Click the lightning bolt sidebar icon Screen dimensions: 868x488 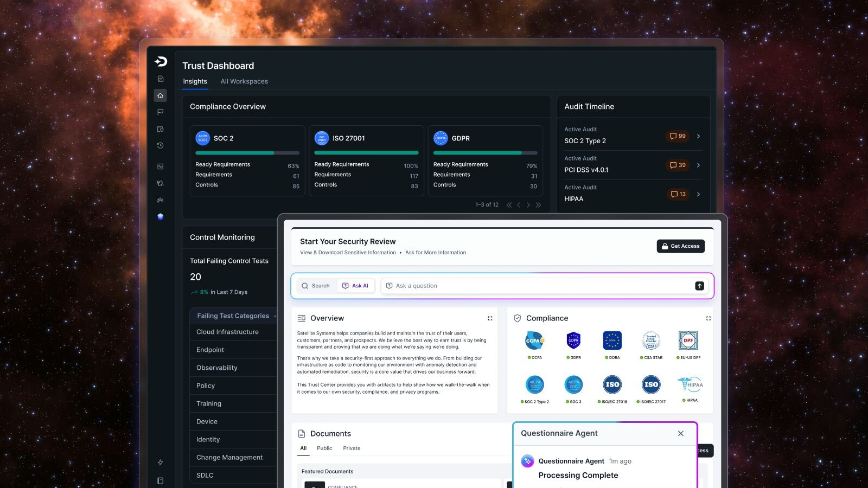tap(160, 463)
